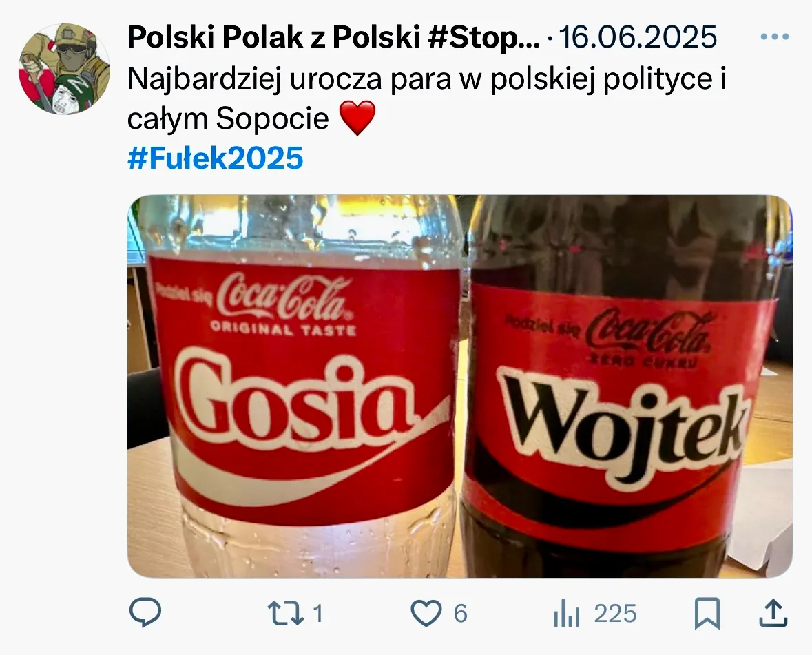Click the share upload arrow icon
Image resolution: width=812 pixels, height=655 pixels.
(x=773, y=613)
